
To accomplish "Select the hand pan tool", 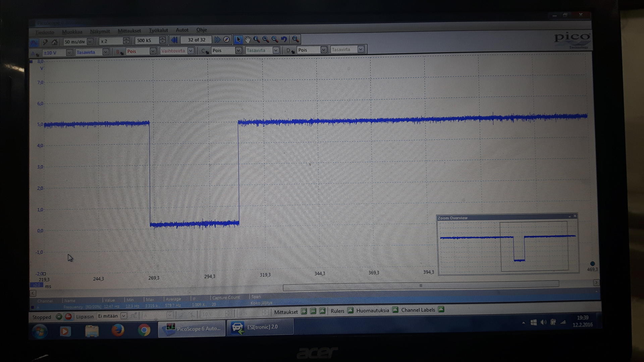I will coord(248,40).
